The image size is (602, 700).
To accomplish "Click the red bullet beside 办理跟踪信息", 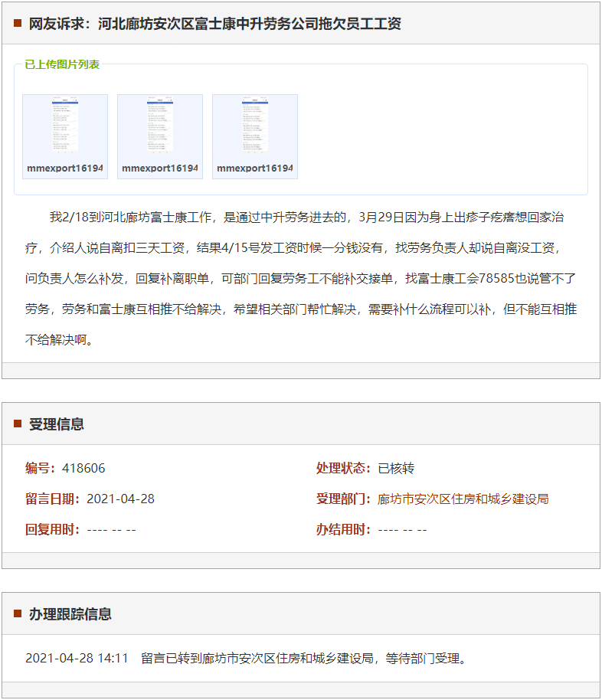I will (x=18, y=613).
